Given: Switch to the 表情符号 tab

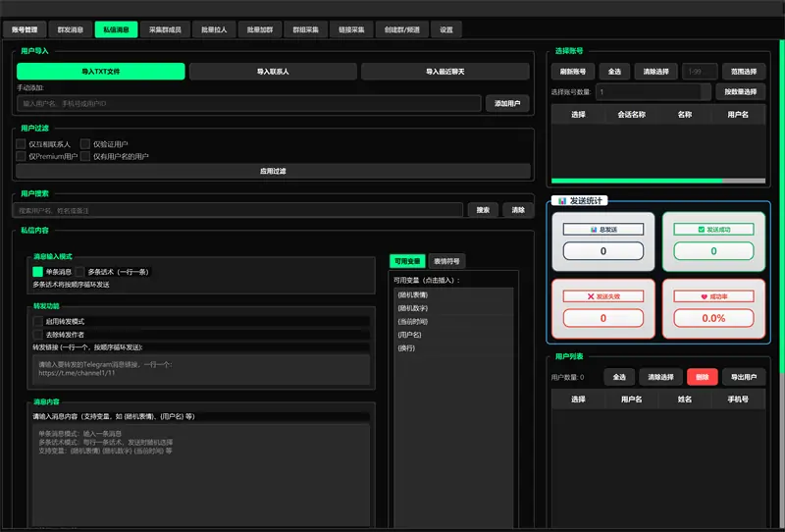Looking at the screenshot, I should [447, 261].
